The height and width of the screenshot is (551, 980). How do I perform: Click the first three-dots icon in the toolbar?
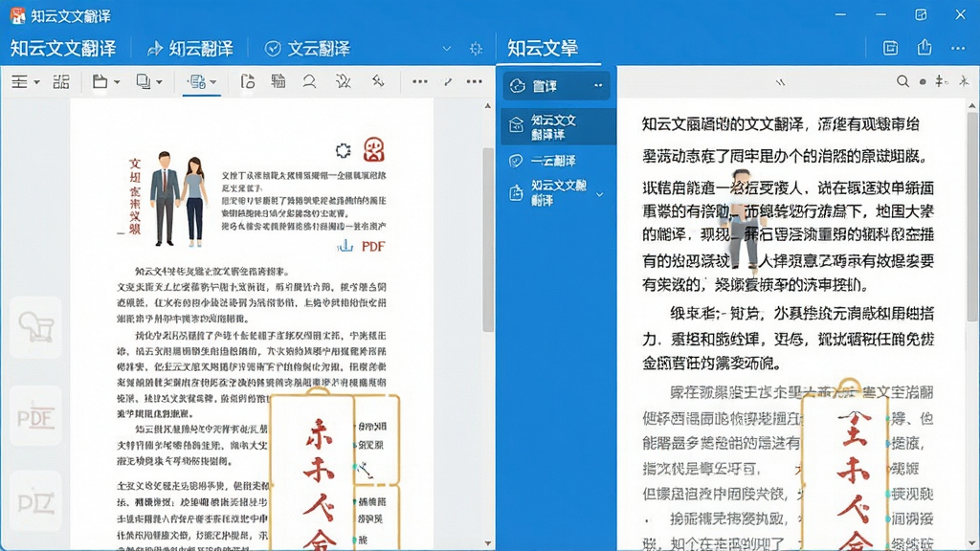click(420, 81)
